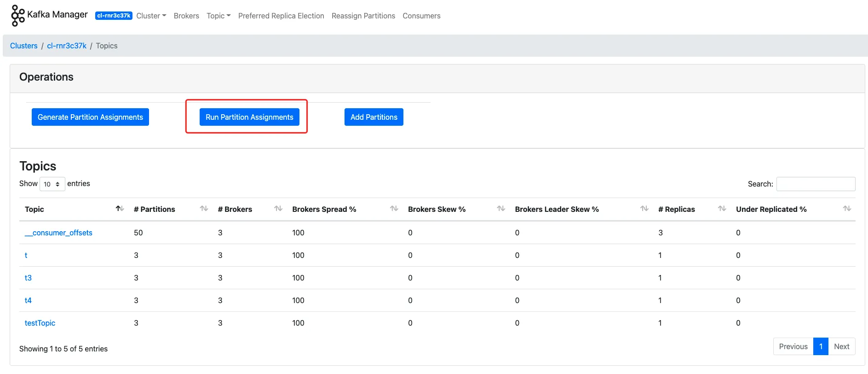Open Preferred Replica Election page
This screenshot has width=868, height=374.
pos(281,16)
